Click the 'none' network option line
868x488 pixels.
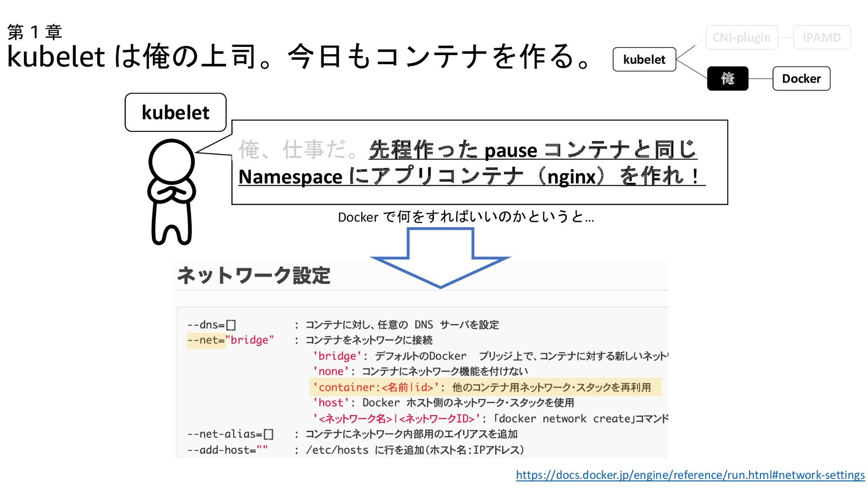coord(420,371)
